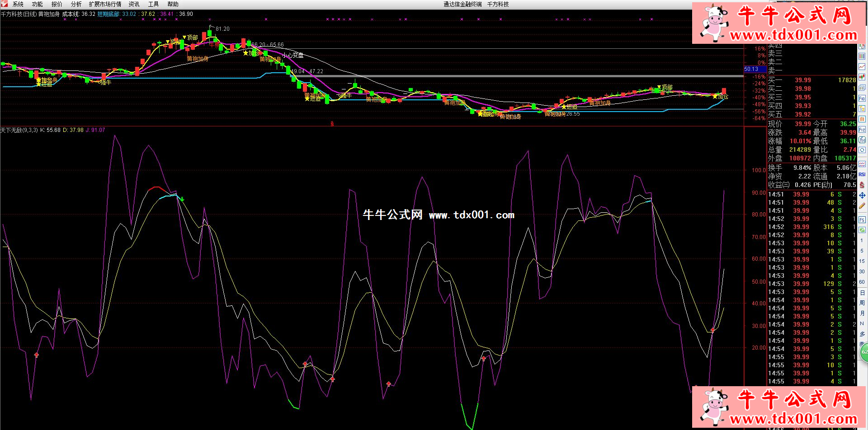Screen dimensions: 868x430
Task: Open the 功能 menu
Action: [x=37, y=4]
